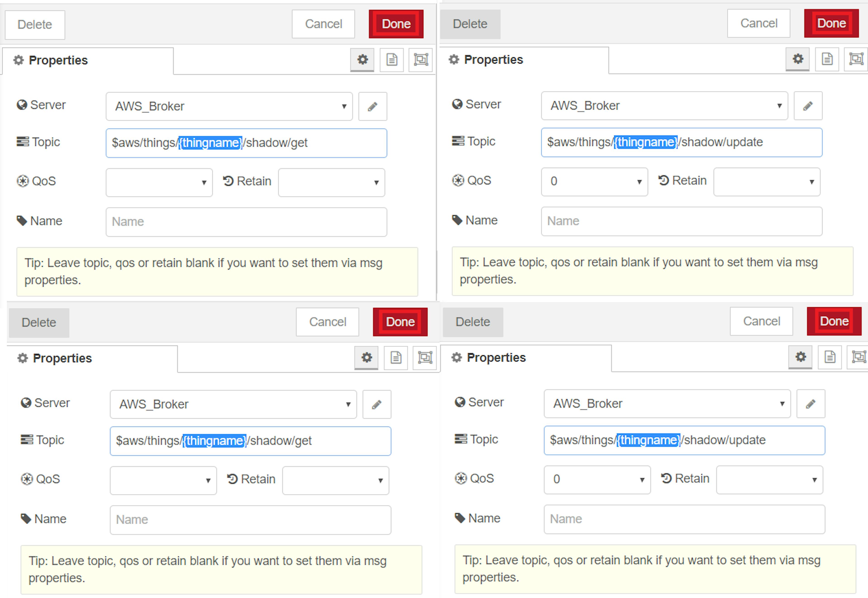The image size is (868, 598).
Task: Focus shadow/get Topic field in bottom-left panel
Action: pos(250,441)
